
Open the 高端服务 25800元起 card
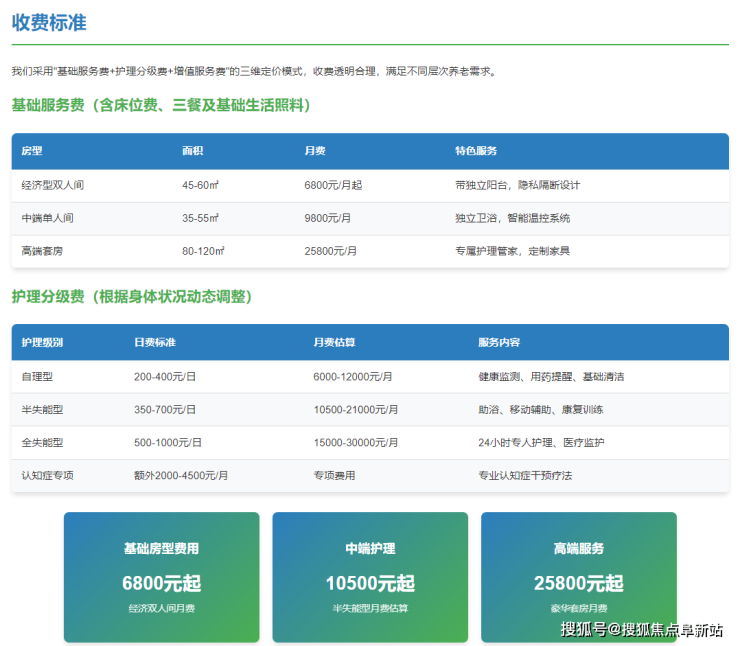[578, 578]
